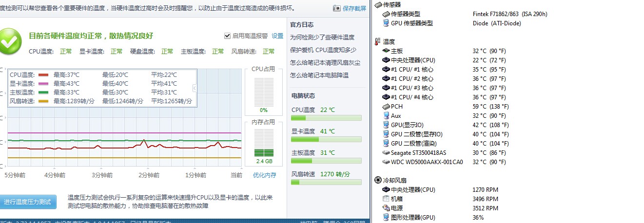Click the GPU fan value 36%
Image resolution: width=644 pixels, height=223 pixels.
478,218
